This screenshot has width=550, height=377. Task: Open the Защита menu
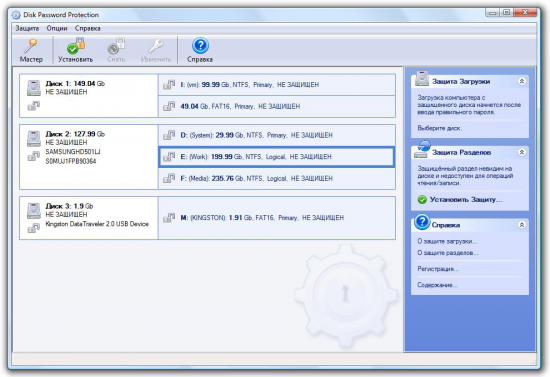tap(27, 28)
